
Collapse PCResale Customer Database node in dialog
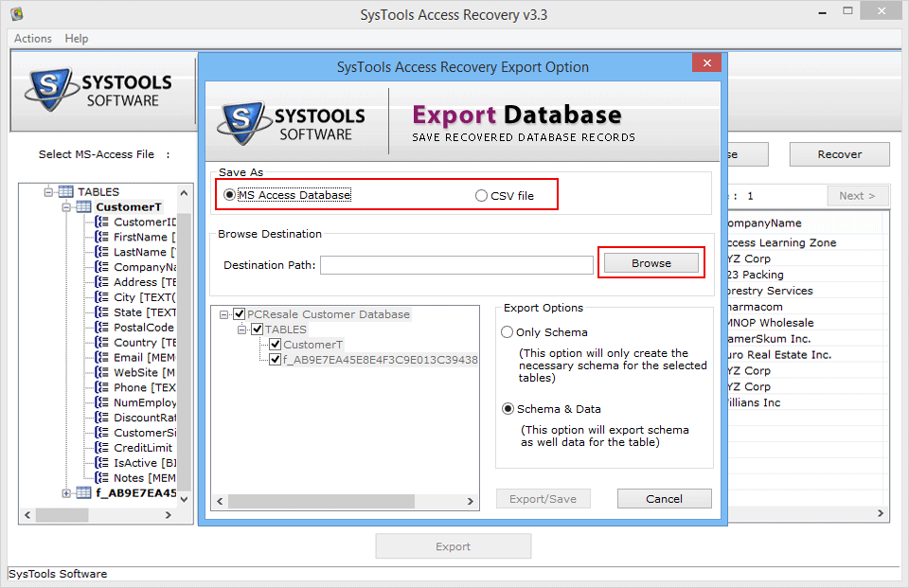(223, 315)
